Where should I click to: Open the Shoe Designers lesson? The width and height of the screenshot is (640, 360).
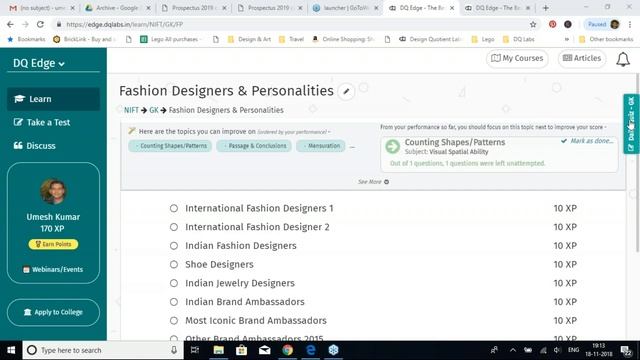click(x=219, y=264)
